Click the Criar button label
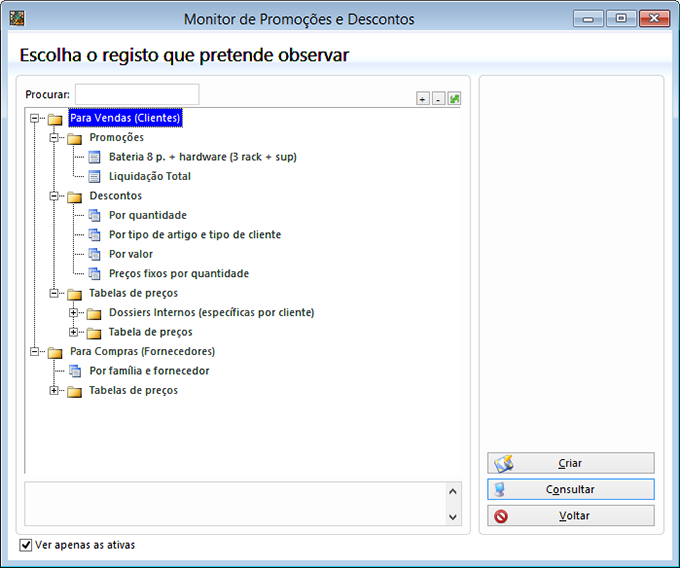Screen dimensions: 680x568 570,464
